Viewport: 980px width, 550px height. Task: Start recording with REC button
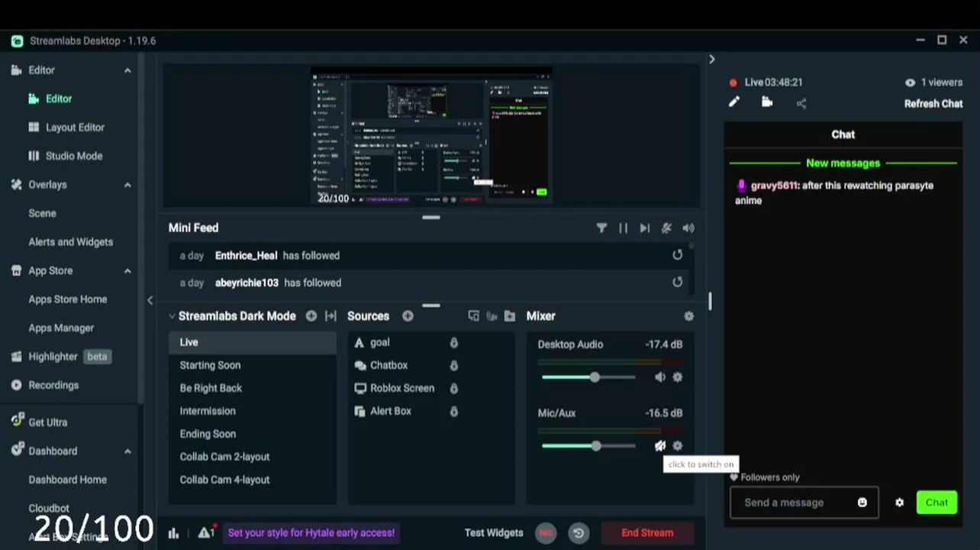coord(546,533)
